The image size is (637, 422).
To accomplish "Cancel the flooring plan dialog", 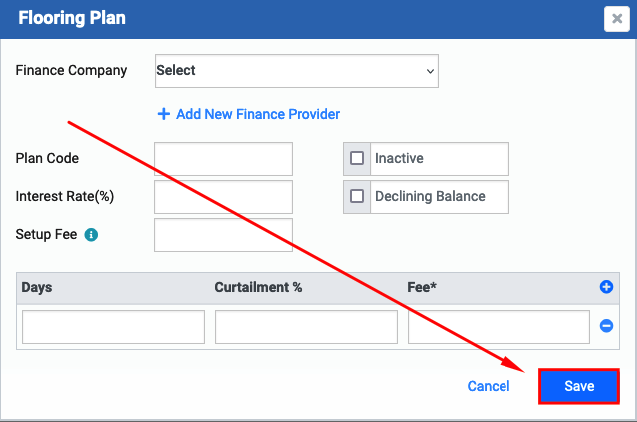I will click(488, 386).
